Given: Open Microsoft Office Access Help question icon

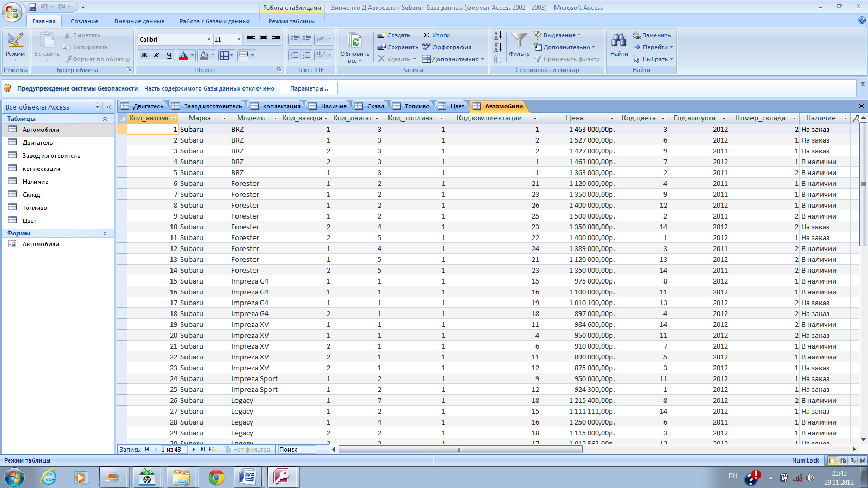Looking at the screenshot, I should click(862, 21).
